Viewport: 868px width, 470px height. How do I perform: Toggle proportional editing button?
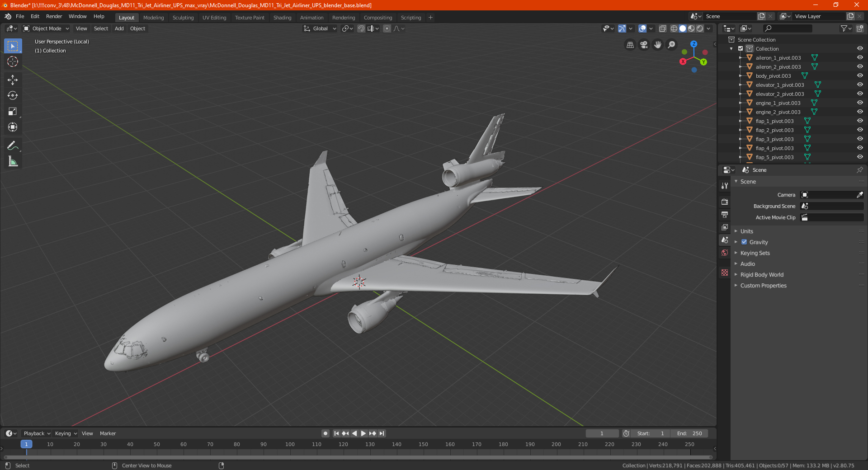pyautogui.click(x=387, y=28)
